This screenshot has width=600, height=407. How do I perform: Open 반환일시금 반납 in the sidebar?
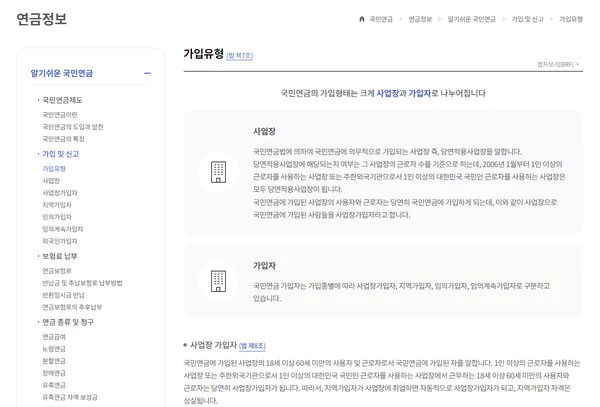click(64, 295)
